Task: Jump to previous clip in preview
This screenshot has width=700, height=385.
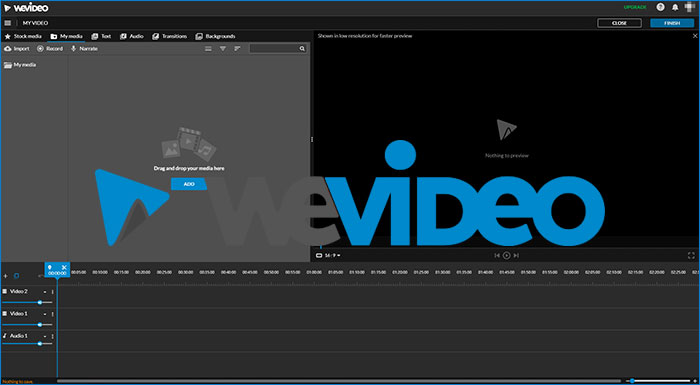Action: tap(497, 255)
